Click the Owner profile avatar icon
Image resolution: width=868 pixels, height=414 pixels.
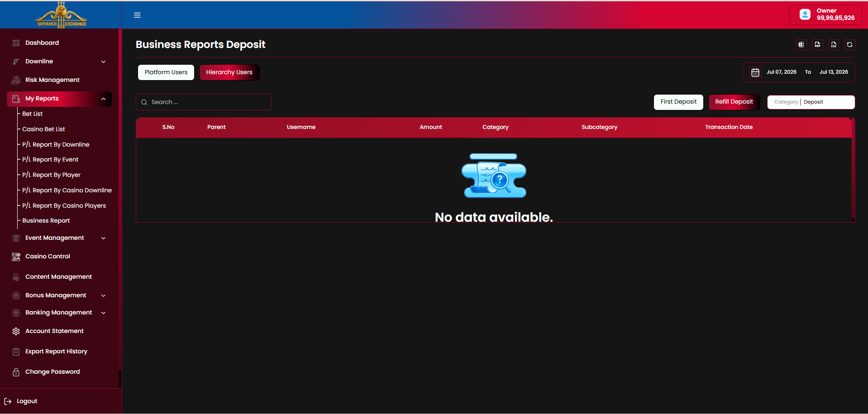[805, 14]
